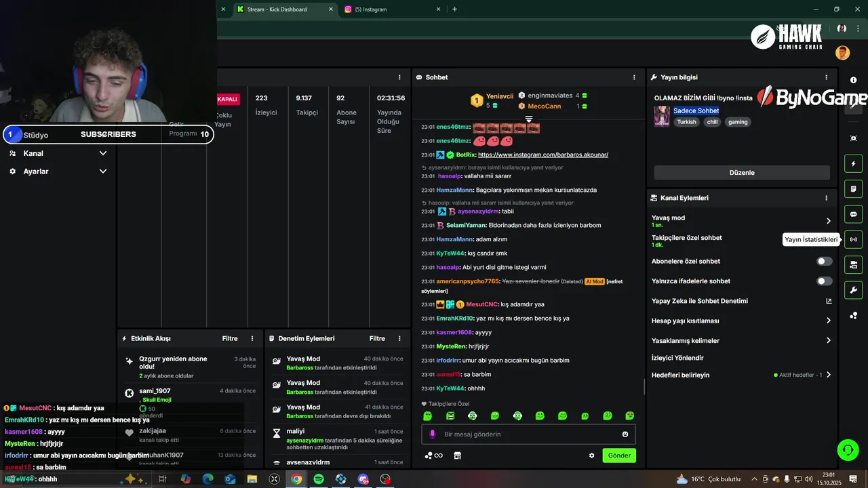This screenshot has width=868, height=488.
Task: Open the notification center icon
Action: pyautogui.click(x=853, y=479)
